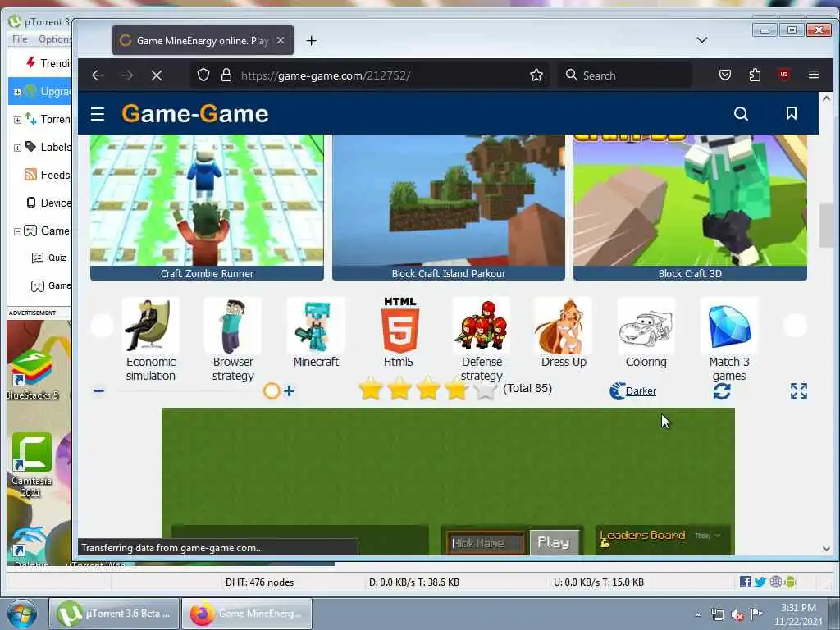Click the Darker link
The height and width of the screenshot is (630, 840).
641,391
